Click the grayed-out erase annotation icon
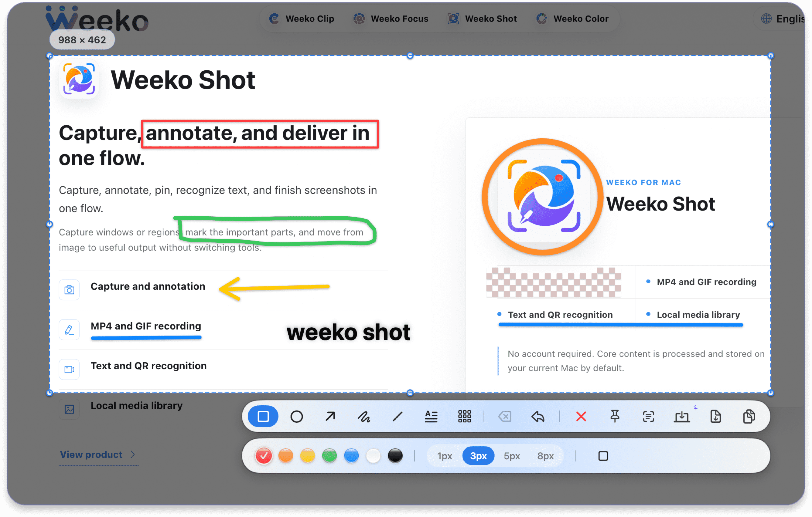Screen dimensions: 812x517 tap(504, 417)
